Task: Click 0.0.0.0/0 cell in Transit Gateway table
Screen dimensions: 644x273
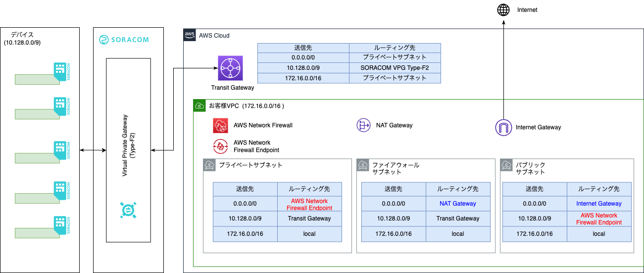Action: coord(303,57)
